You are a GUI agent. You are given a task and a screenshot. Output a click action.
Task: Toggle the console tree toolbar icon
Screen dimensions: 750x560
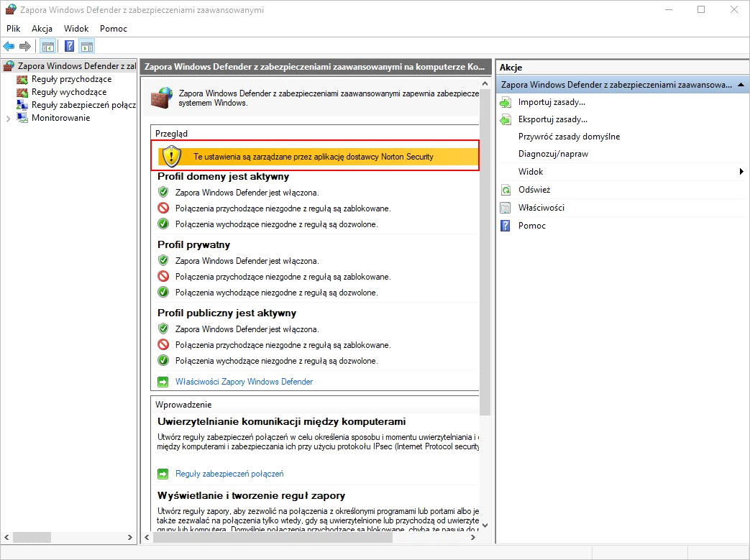(x=48, y=47)
